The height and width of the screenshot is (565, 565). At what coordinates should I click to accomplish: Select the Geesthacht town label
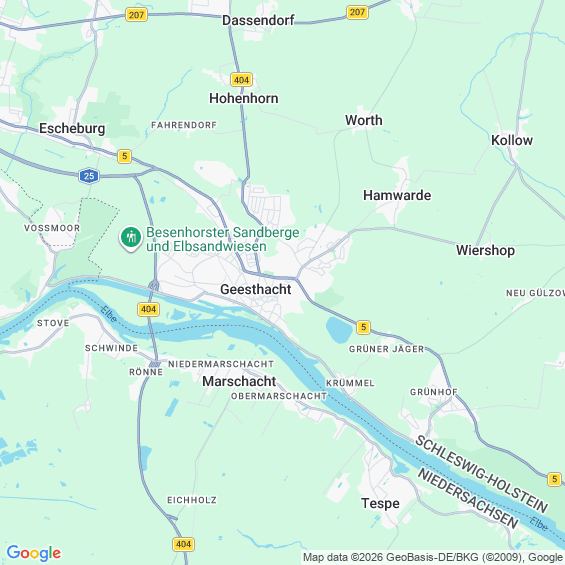(255, 289)
